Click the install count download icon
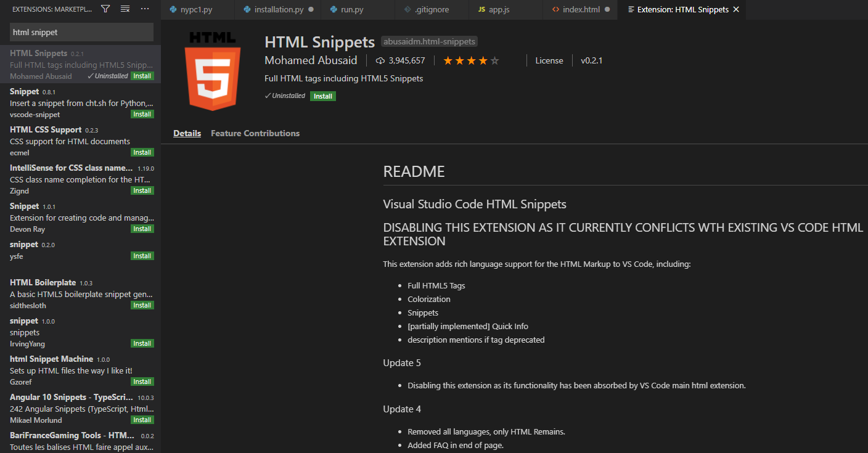 point(380,60)
